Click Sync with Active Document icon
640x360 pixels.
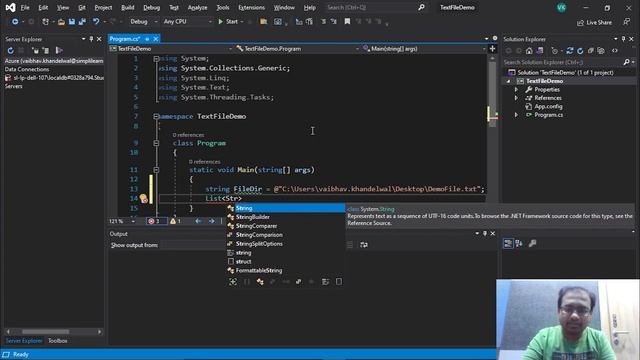tap(570, 51)
